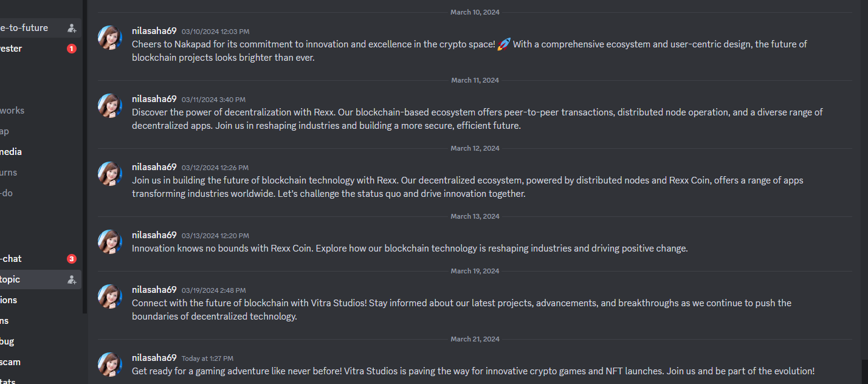868x384 pixels.
Task: Click the create-invite icon beside topic channel
Action: [x=72, y=279]
